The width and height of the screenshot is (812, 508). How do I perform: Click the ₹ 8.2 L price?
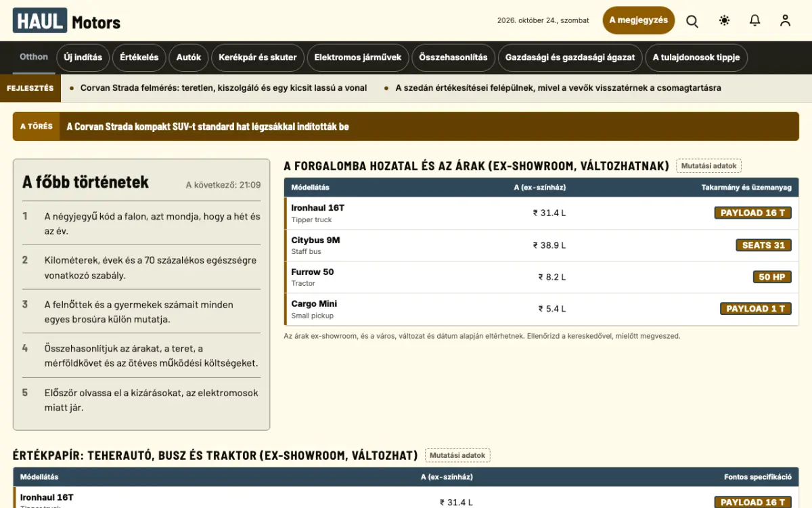(x=552, y=277)
